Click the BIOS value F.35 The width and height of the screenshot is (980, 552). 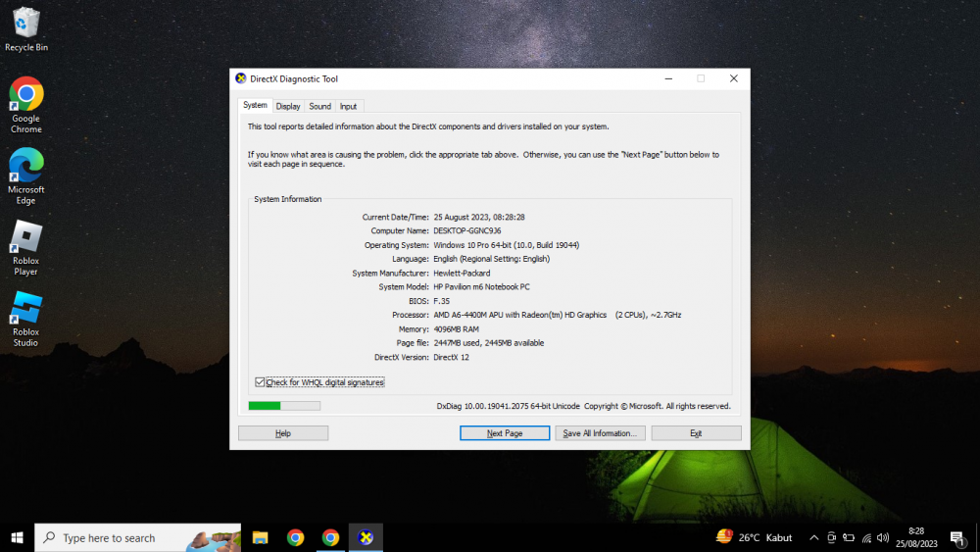[441, 301]
